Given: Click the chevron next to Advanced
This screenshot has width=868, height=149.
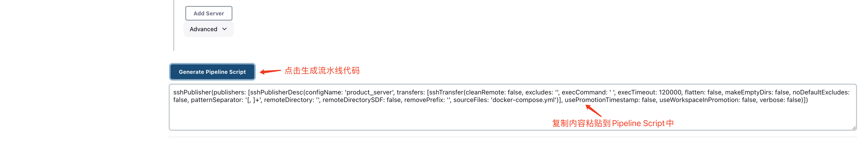Looking at the screenshot, I should click(x=225, y=29).
